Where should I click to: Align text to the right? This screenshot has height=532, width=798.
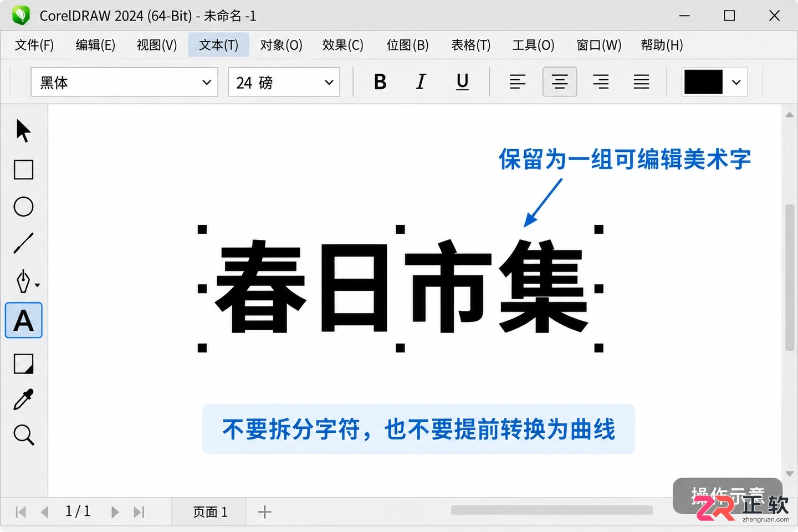[601, 82]
